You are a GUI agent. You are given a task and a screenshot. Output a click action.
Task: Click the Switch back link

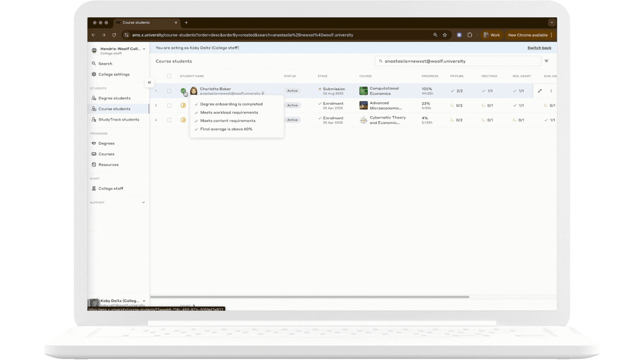click(539, 48)
